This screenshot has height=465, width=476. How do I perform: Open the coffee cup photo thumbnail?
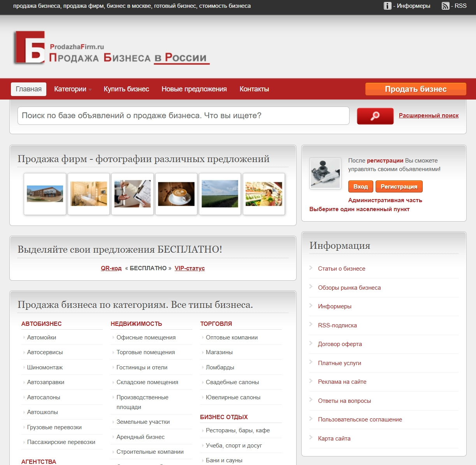coord(176,194)
